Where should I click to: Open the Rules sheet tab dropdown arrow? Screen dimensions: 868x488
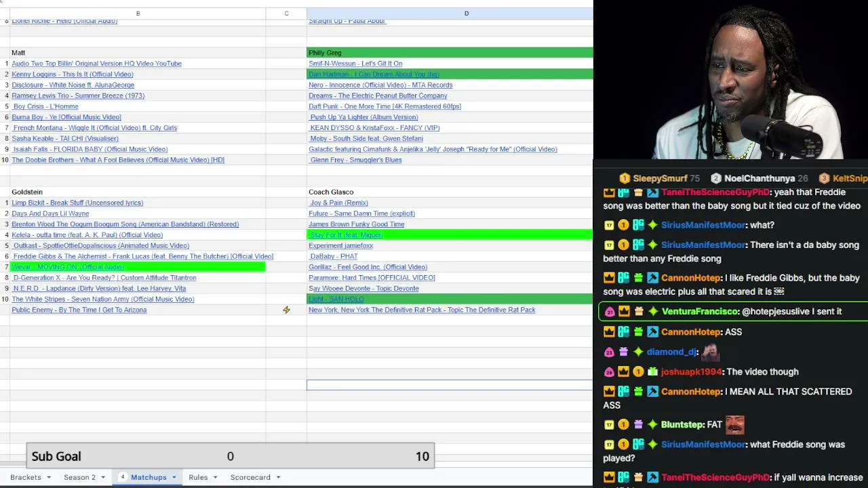click(x=215, y=477)
